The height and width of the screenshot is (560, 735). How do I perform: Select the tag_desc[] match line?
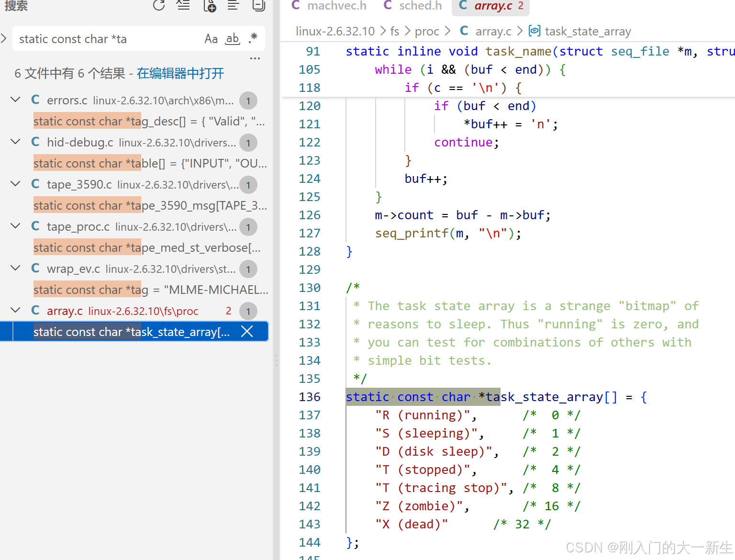click(149, 121)
